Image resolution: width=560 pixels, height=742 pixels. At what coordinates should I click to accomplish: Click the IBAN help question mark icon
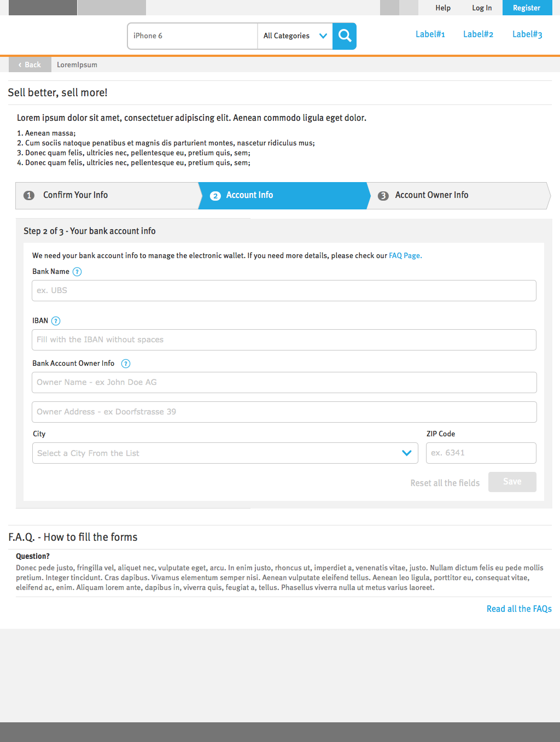coord(56,321)
